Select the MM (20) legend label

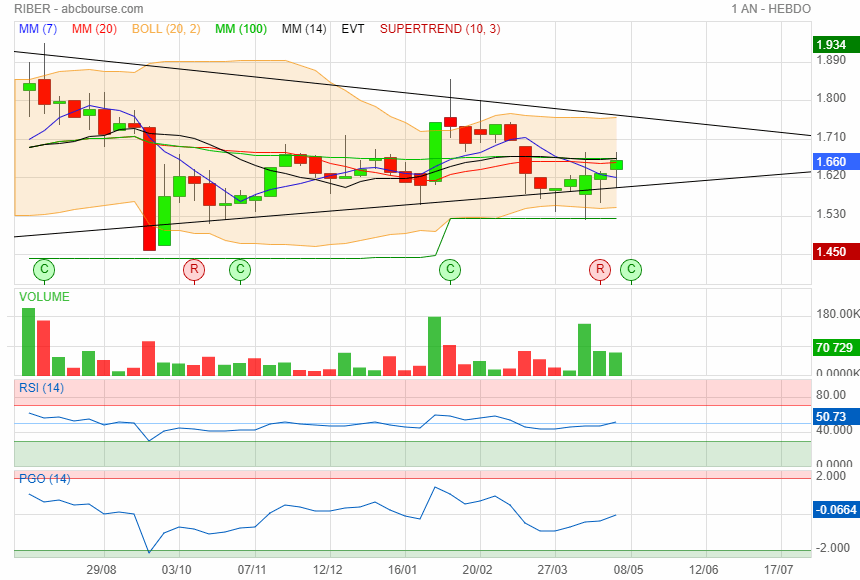[94, 29]
